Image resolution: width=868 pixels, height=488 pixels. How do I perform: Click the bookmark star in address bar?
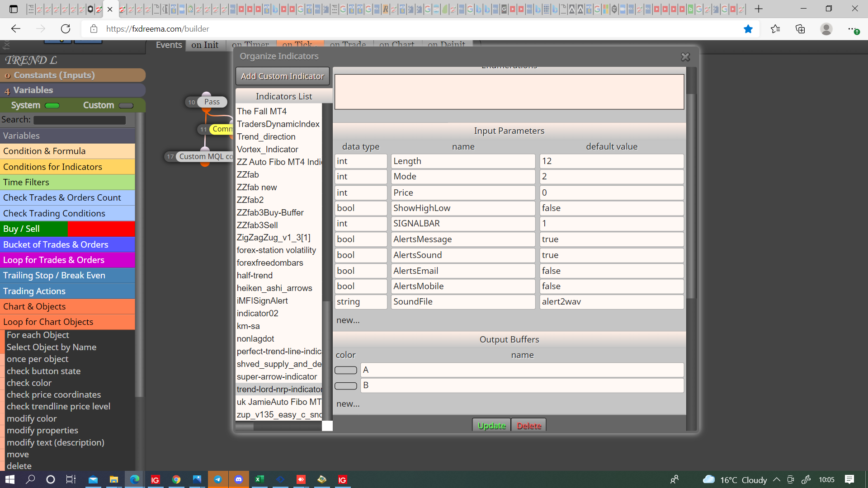tap(748, 29)
